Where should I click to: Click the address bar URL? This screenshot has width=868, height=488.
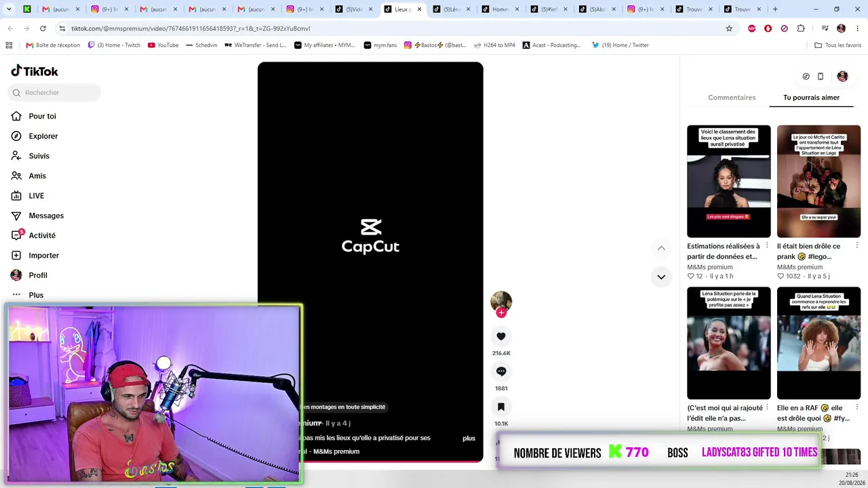pos(191,28)
